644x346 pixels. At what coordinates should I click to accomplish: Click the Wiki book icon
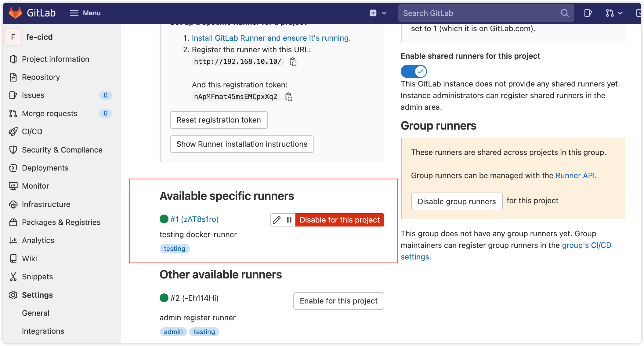tap(13, 259)
